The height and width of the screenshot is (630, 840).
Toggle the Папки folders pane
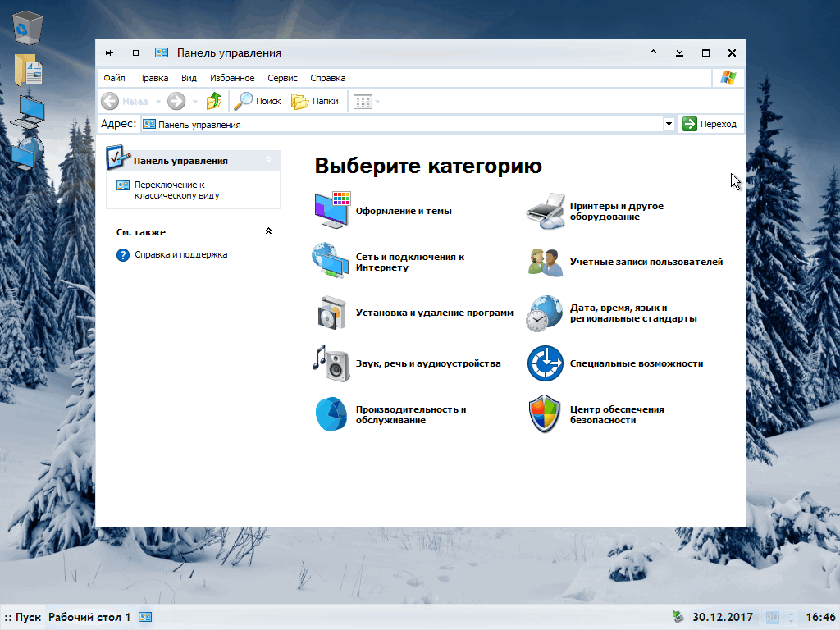point(315,101)
